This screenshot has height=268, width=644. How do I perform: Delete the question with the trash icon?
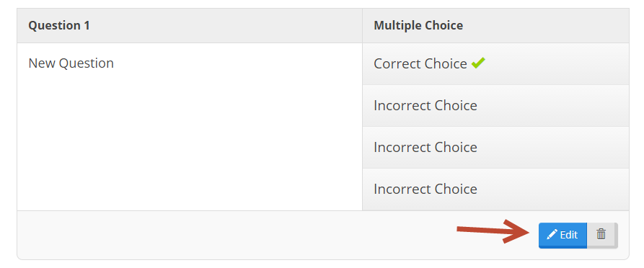[601, 234]
